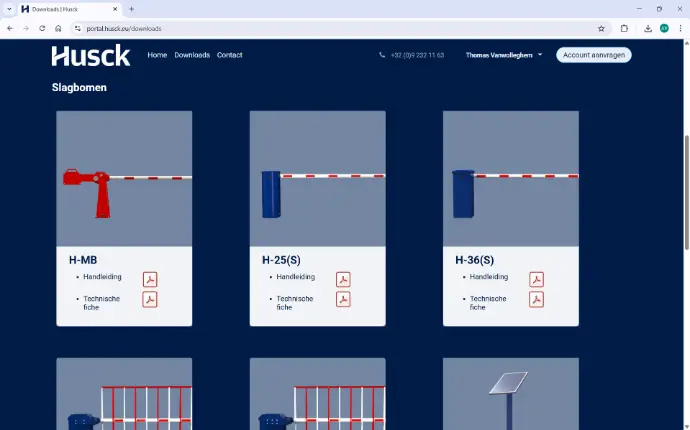Screen dimensions: 690x430
Task: Open the H-MB Technische fiche PDF icon
Action: click(x=150, y=300)
